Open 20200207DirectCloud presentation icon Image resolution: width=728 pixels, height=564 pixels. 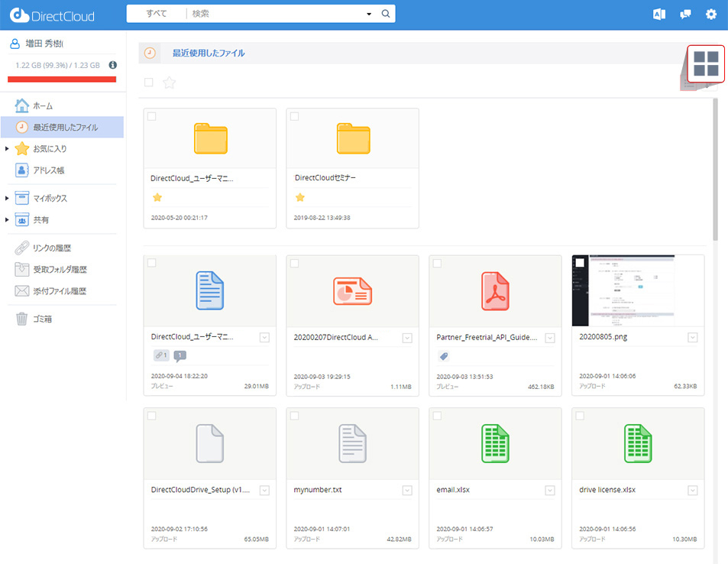(352, 291)
